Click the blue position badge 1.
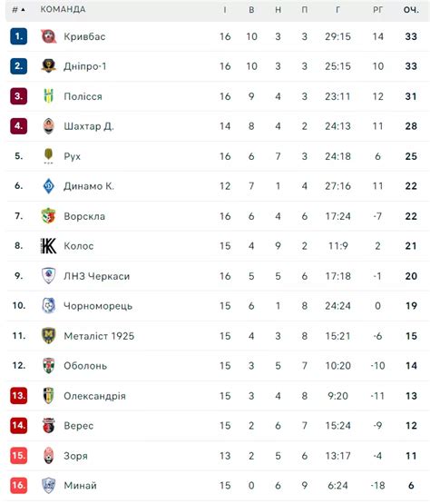This screenshot has width=430, height=504. [19, 36]
